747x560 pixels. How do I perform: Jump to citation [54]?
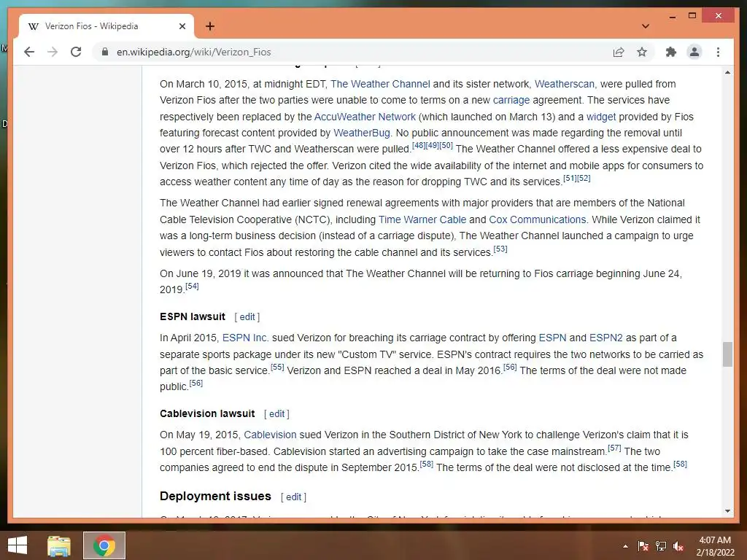(x=192, y=286)
